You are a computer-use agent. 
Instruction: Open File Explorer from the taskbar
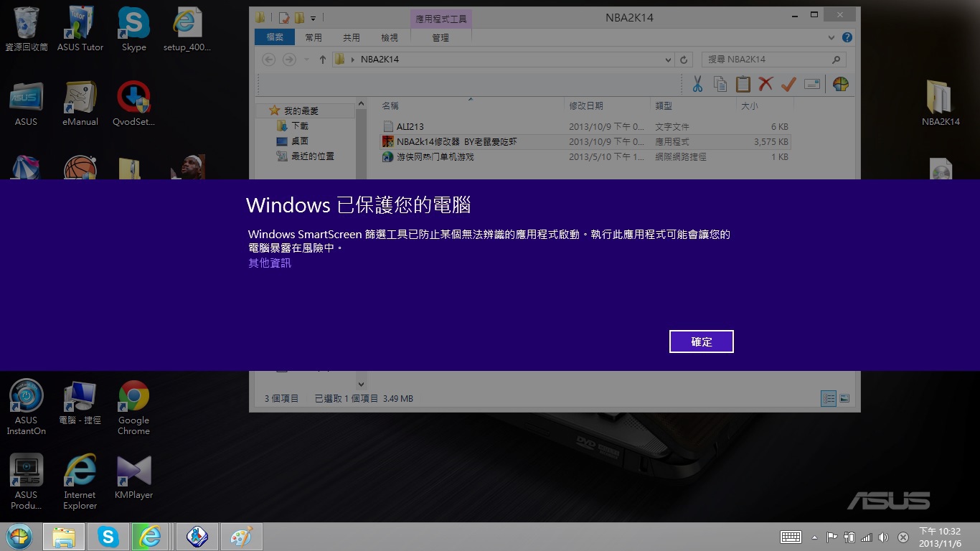coord(64,537)
